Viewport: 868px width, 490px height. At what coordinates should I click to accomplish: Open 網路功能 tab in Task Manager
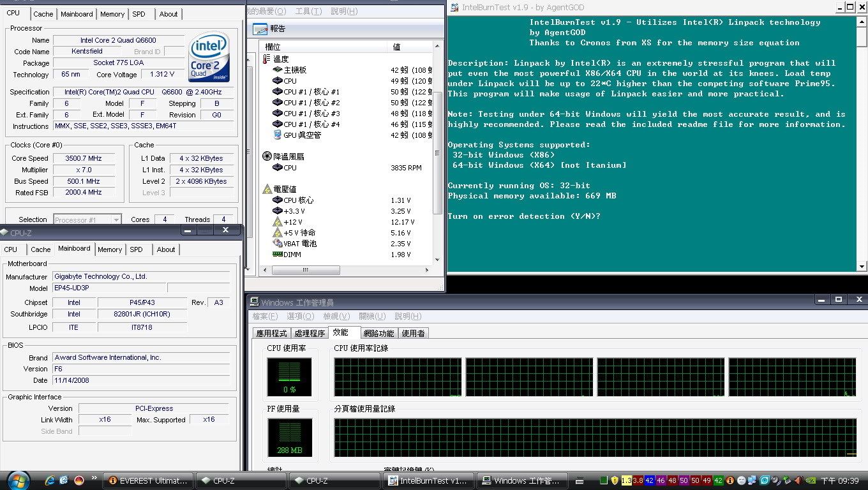[x=378, y=333]
